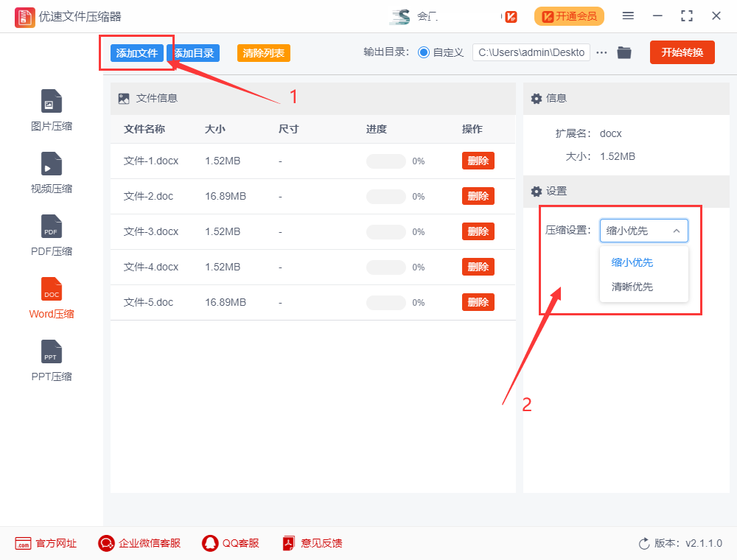737x560 pixels.
Task: Delete 文件-1.docx from list
Action: 478,161
